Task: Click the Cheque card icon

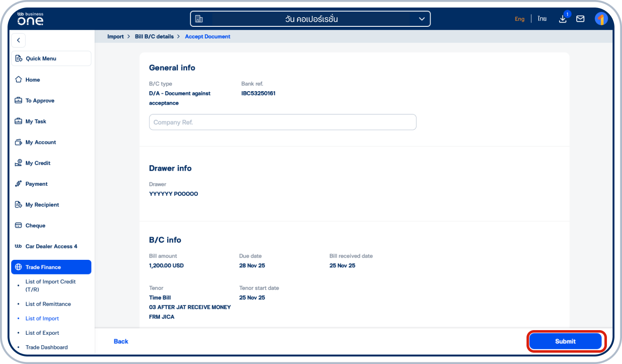Action: 18,225
